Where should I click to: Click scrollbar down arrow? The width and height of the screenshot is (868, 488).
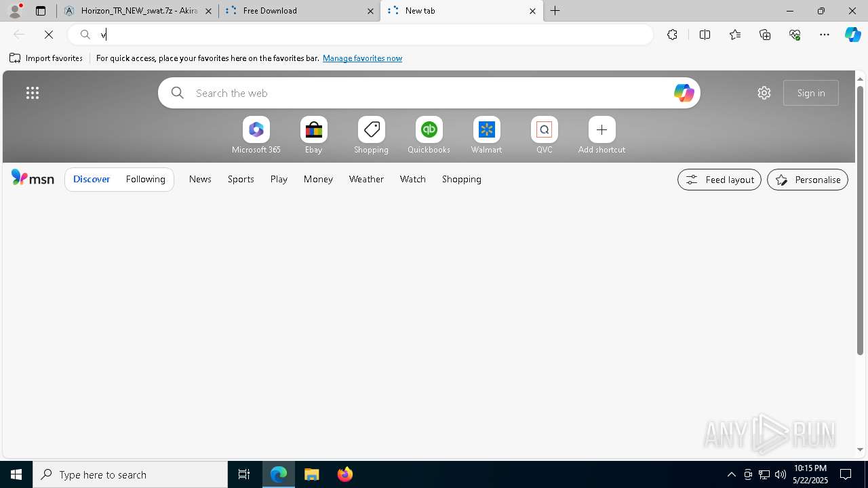[860, 449]
